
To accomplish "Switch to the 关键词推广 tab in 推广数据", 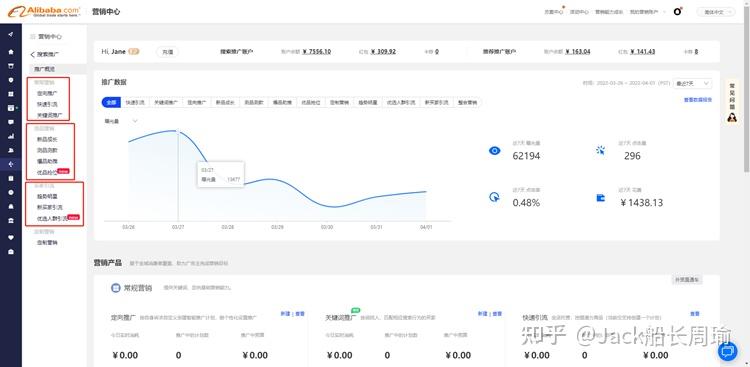I will (165, 102).
